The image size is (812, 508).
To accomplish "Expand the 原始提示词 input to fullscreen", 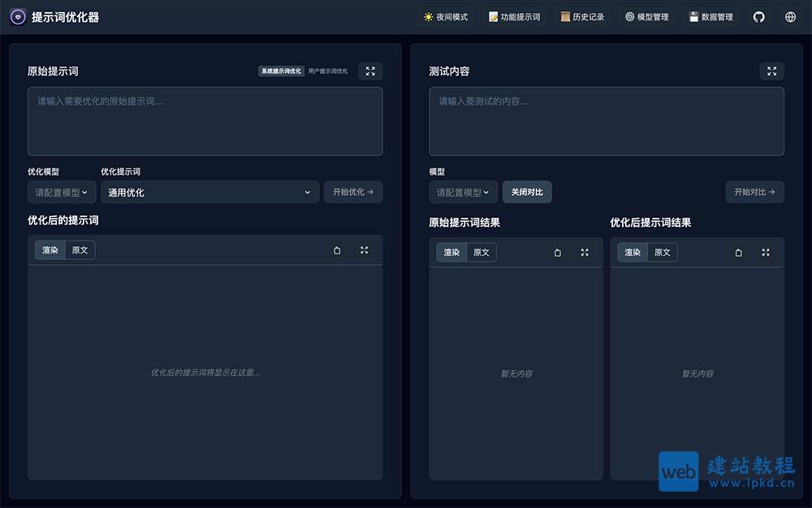I will coord(370,71).
